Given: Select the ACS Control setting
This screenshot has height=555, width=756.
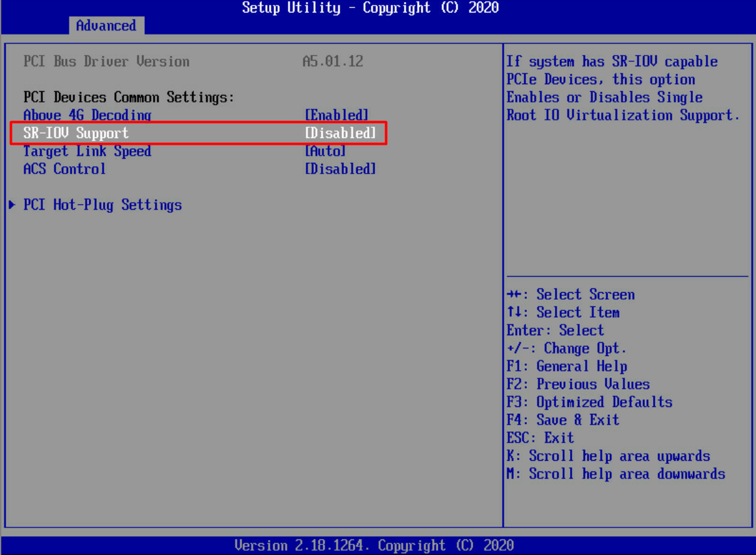Looking at the screenshot, I should tap(65, 169).
